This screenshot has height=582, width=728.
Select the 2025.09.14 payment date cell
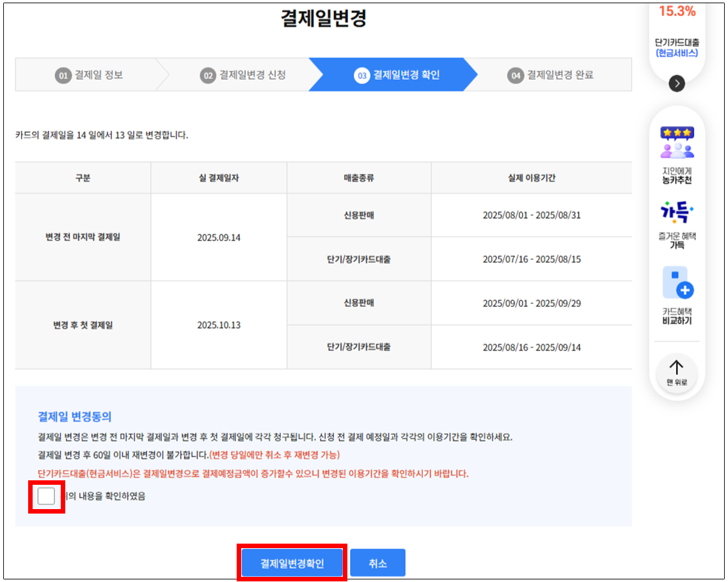click(x=219, y=237)
